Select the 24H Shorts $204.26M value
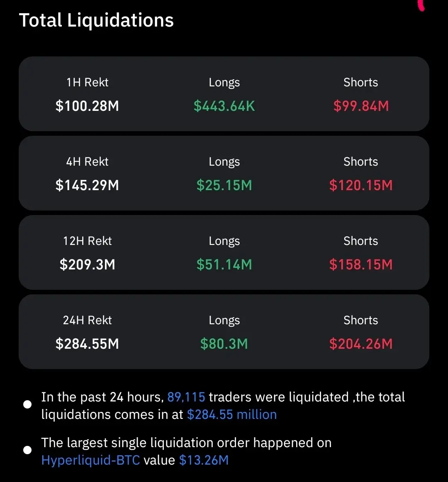Viewport: 448px width, 482px height. pos(361,344)
